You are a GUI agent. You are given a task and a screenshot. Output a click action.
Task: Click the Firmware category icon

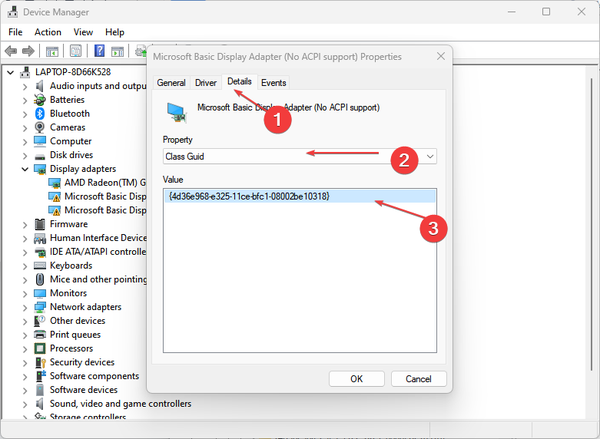click(40, 224)
